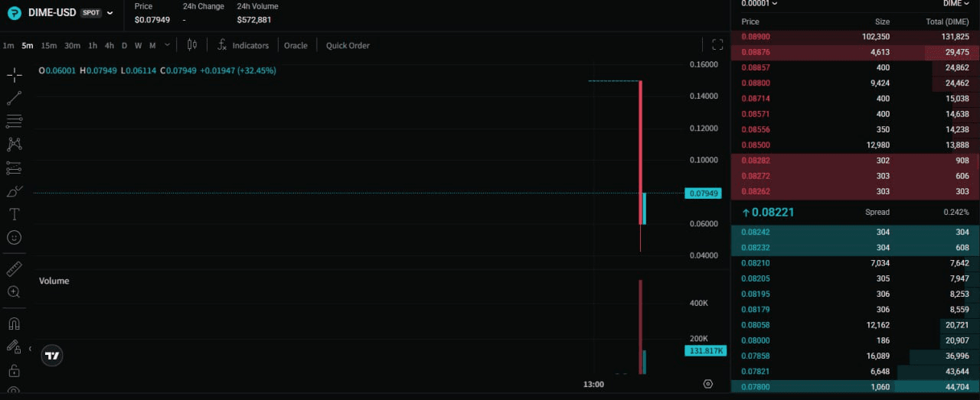Select the bid at price 0.08058

click(855, 325)
